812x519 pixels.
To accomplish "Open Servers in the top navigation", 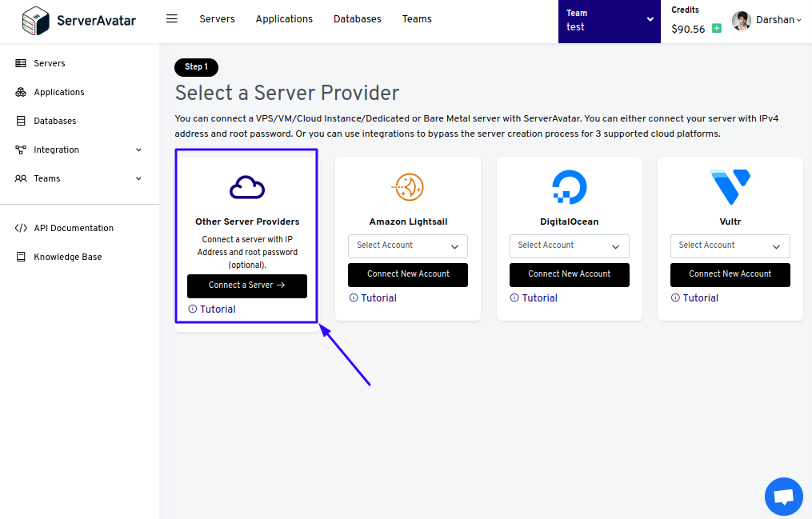I will point(217,19).
